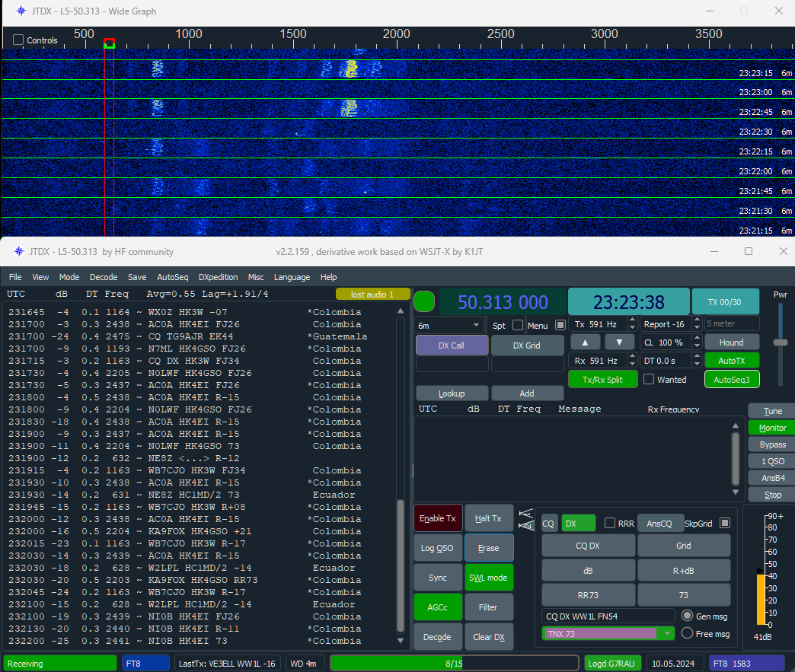795x672 pixels.
Task: Toggle the Controls checkbox in Wide Graph
Action: 18,40
